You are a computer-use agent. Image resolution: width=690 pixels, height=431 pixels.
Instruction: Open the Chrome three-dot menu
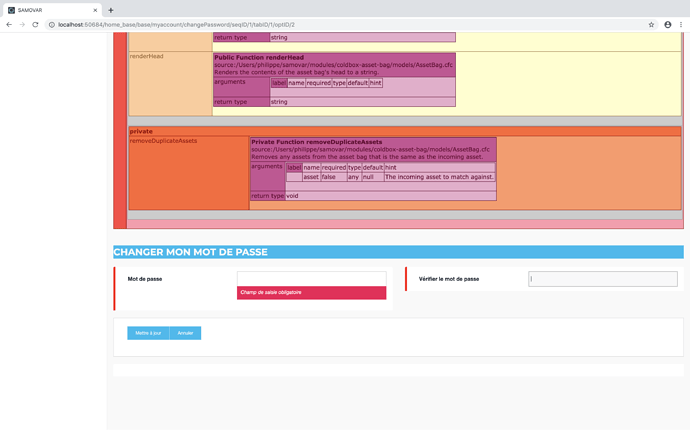[x=681, y=24]
